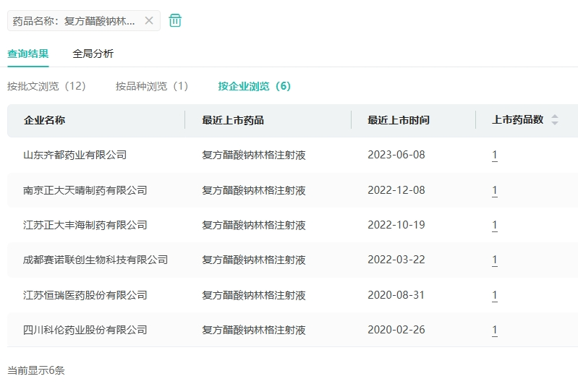Open drug count link for 四川科伦药业股份有限公司
Viewport: 578px width, 392px height.
click(495, 330)
